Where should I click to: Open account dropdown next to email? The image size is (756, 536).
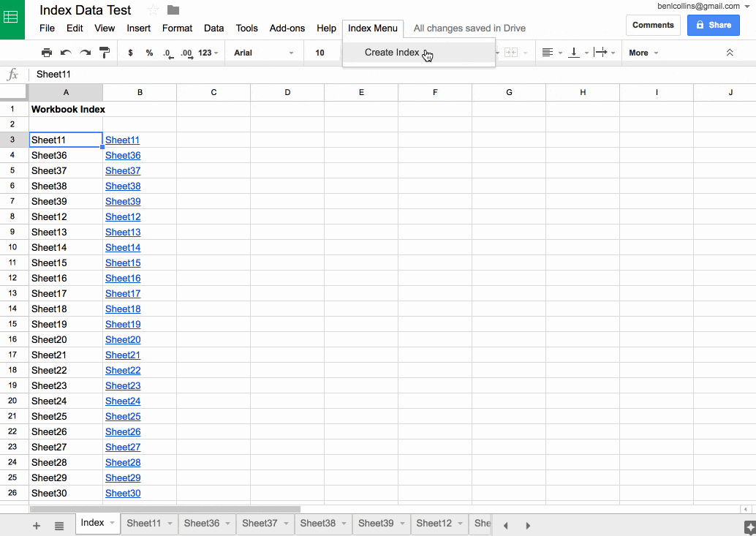pos(747,7)
